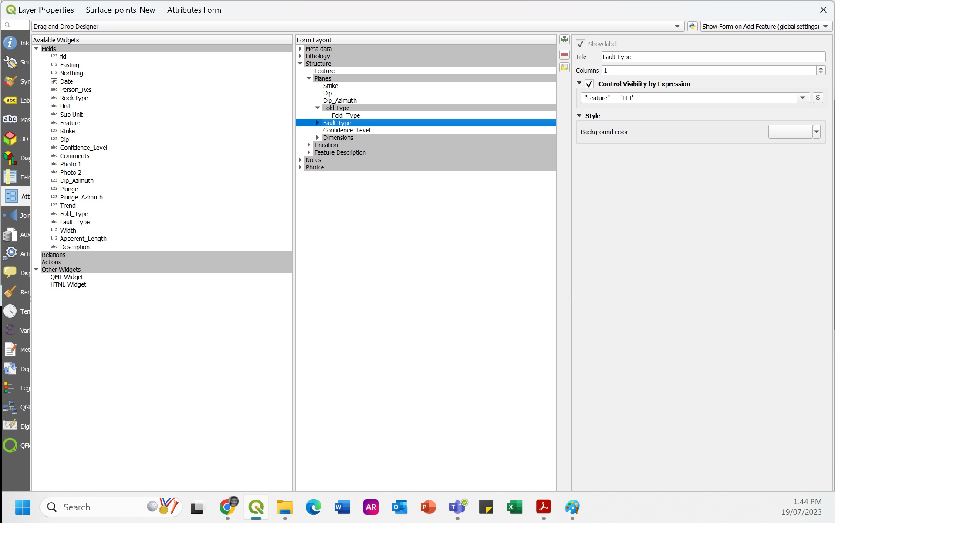Increase the Columns spinner value

[x=821, y=68]
